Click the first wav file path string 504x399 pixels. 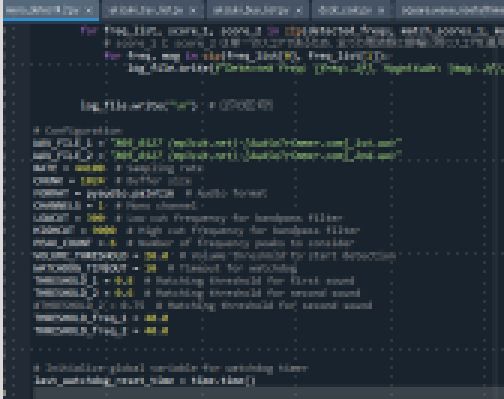(x=256, y=143)
